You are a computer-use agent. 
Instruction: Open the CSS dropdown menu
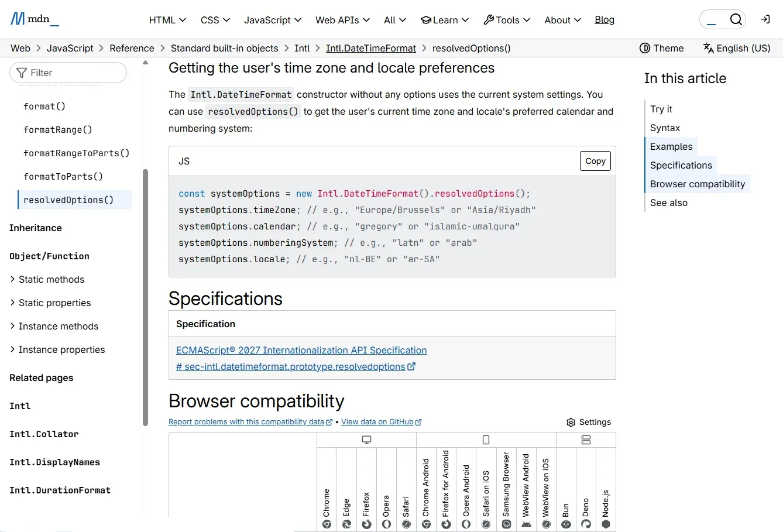(215, 20)
